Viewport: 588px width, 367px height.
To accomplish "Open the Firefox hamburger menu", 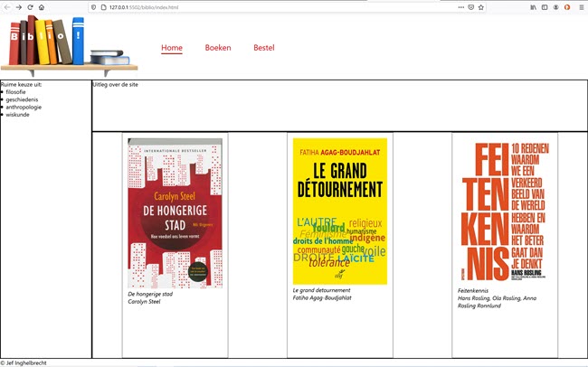I will 582,7.
